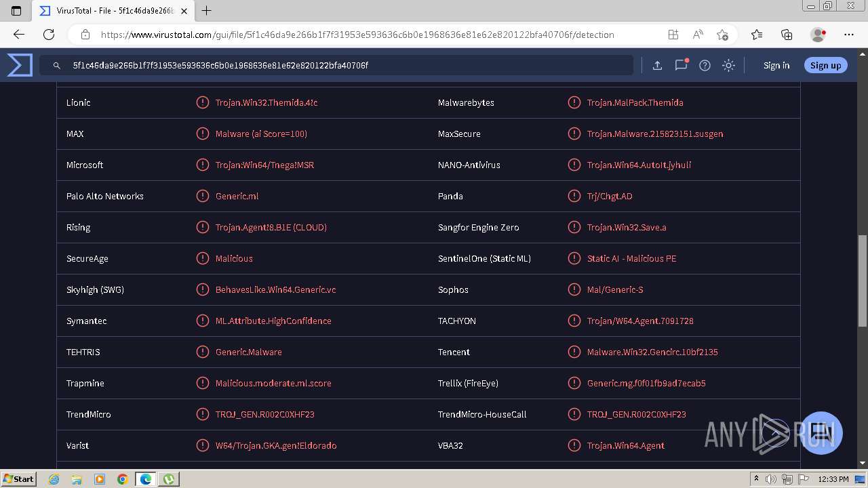Click the alert icon in Tencent row
This screenshot has width=868, height=488.
point(574,352)
